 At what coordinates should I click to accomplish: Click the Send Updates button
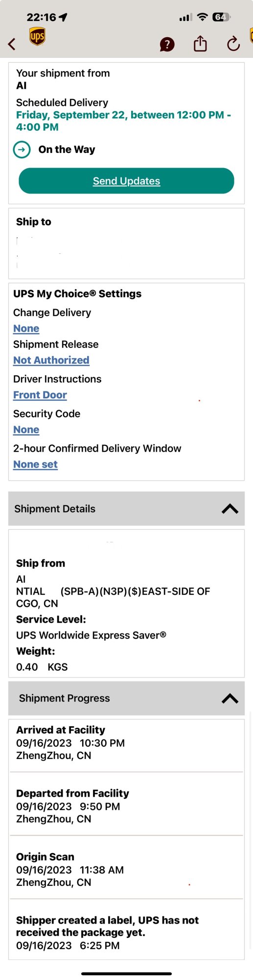pos(126,181)
